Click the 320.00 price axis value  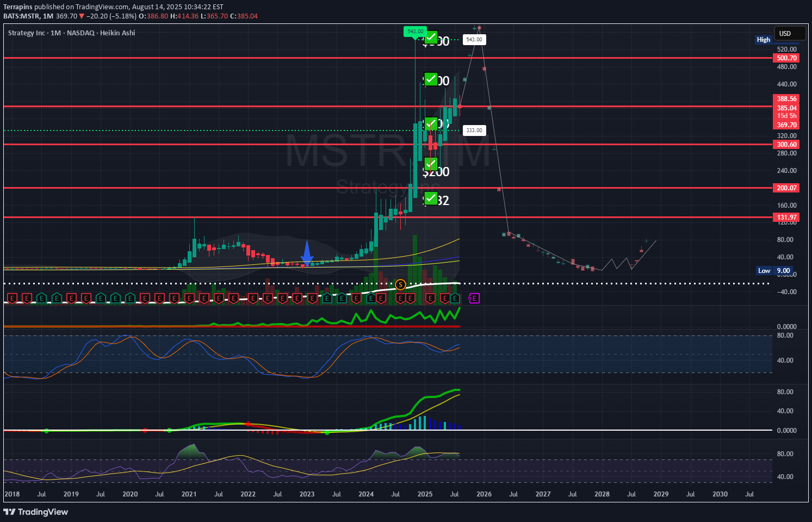pyautogui.click(x=787, y=136)
